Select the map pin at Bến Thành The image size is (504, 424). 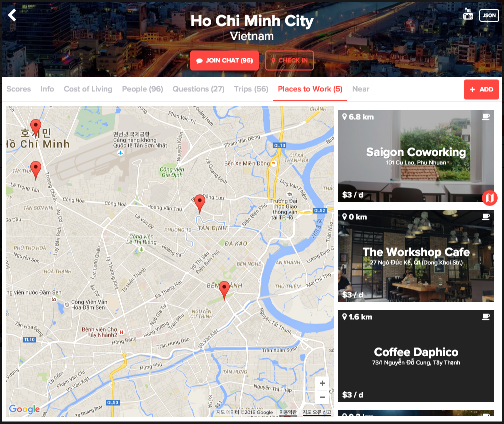click(x=224, y=291)
